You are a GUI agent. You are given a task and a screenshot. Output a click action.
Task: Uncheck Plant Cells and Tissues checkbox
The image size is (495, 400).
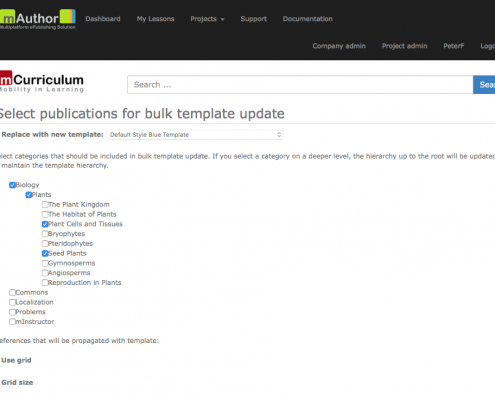tap(45, 224)
